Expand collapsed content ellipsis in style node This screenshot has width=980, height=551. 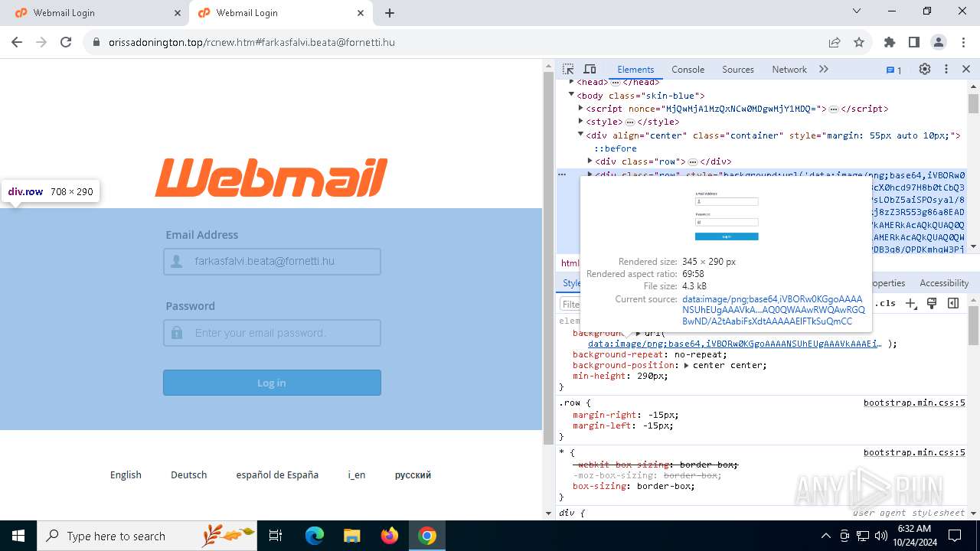click(x=630, y=122)
